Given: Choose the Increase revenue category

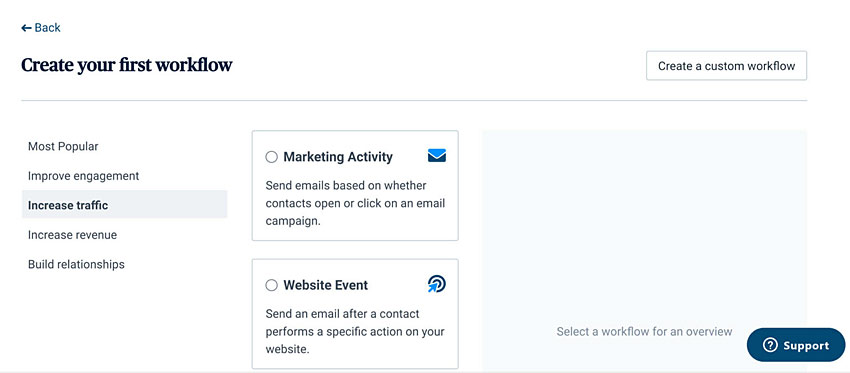Looking at the screenshot, I should point(72,235).
